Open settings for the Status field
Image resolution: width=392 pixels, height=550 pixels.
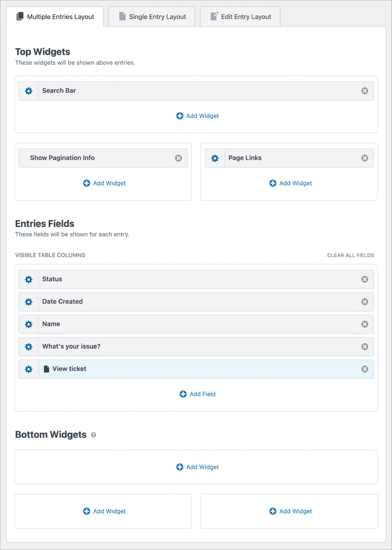tap(28, 279)
